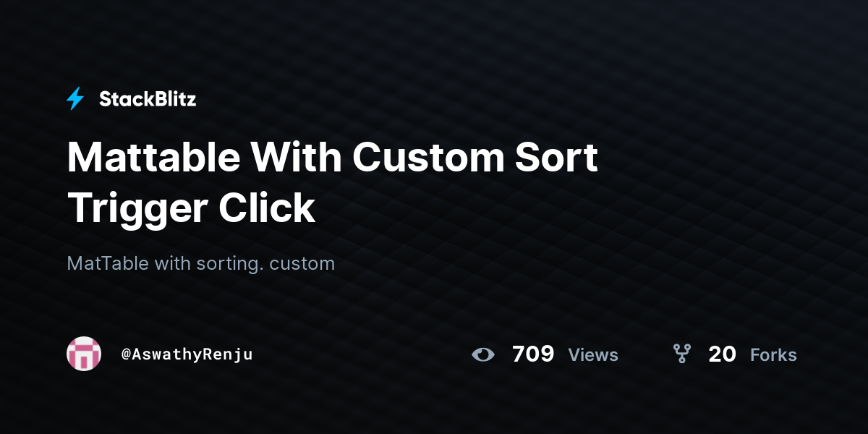Click the Forks label
The height and width of the screenshot is (434, 868).
[x=773, y=354]
